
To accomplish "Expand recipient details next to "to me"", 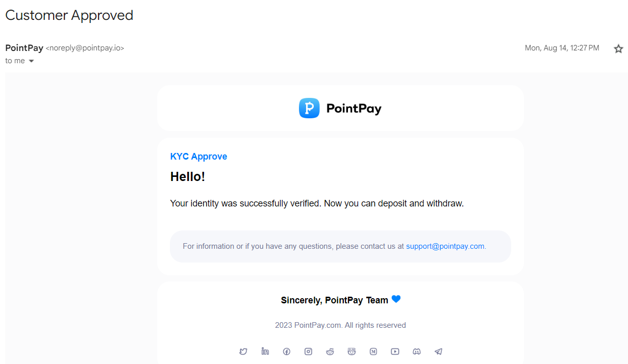I will (x=31, y=61).
